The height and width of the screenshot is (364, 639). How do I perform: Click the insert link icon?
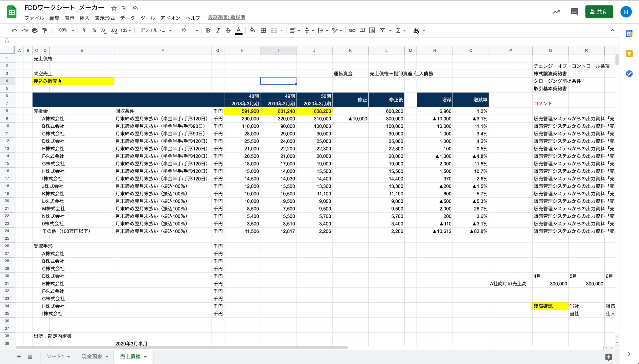click(352, 31)
